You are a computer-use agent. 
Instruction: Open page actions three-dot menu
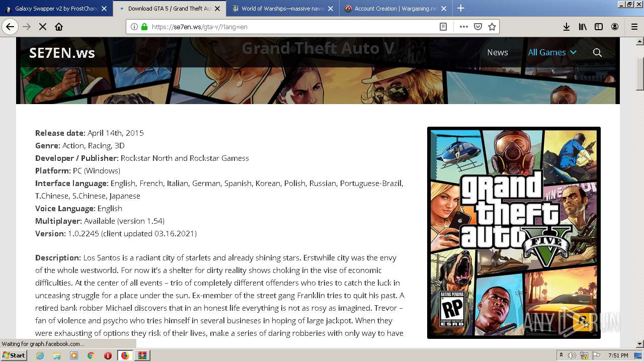pos(464,27)
